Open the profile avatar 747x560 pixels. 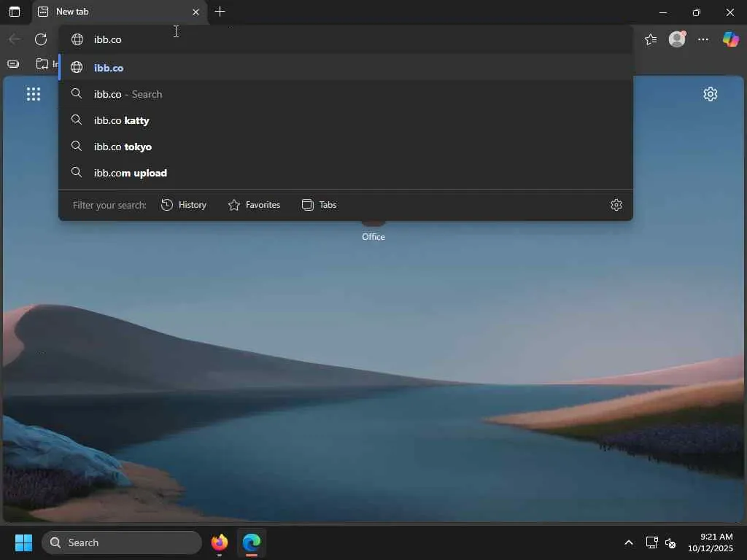click(x=677, y=39)
